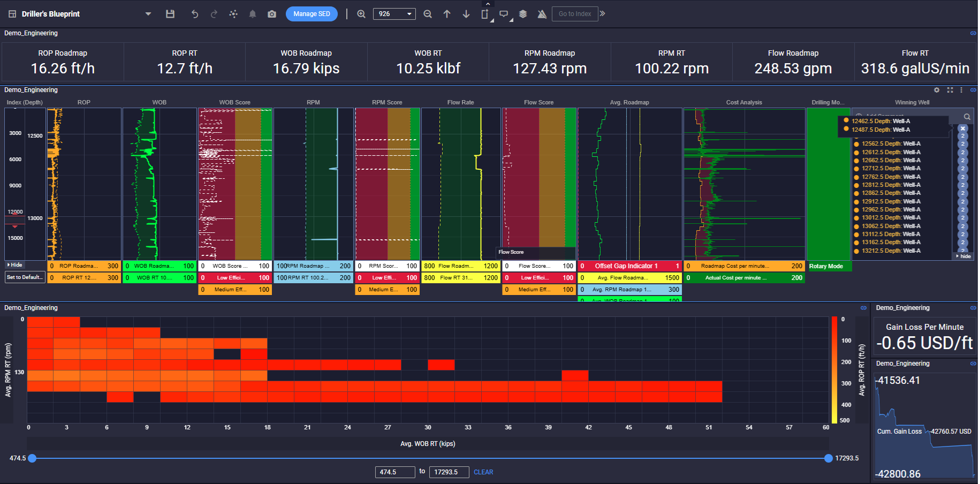Hide the index depth track
980x484 pixels.
pos(15,265)
